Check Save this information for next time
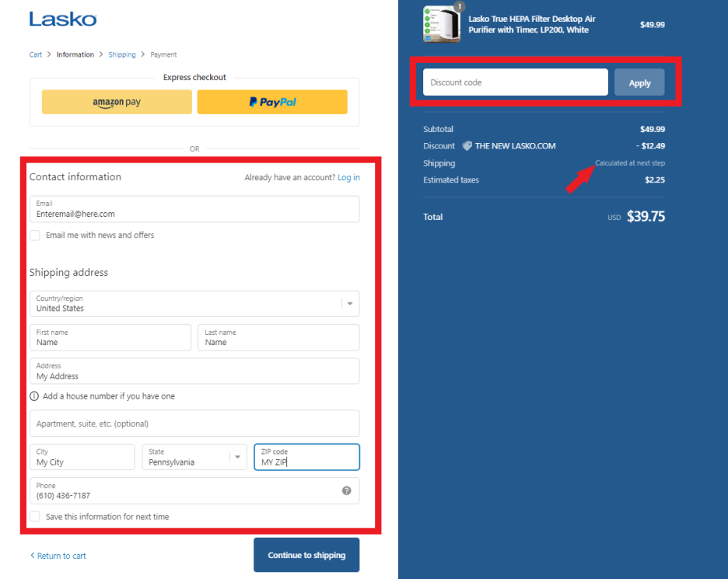The height and width of the screenshot is (579, 728). pyautogui.click(x=35, y=517)
